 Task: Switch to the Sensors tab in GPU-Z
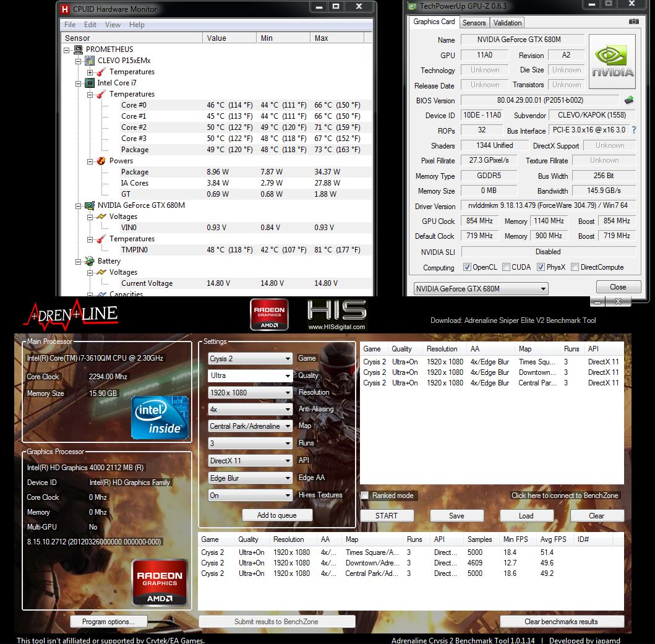[x=474, y=22]
